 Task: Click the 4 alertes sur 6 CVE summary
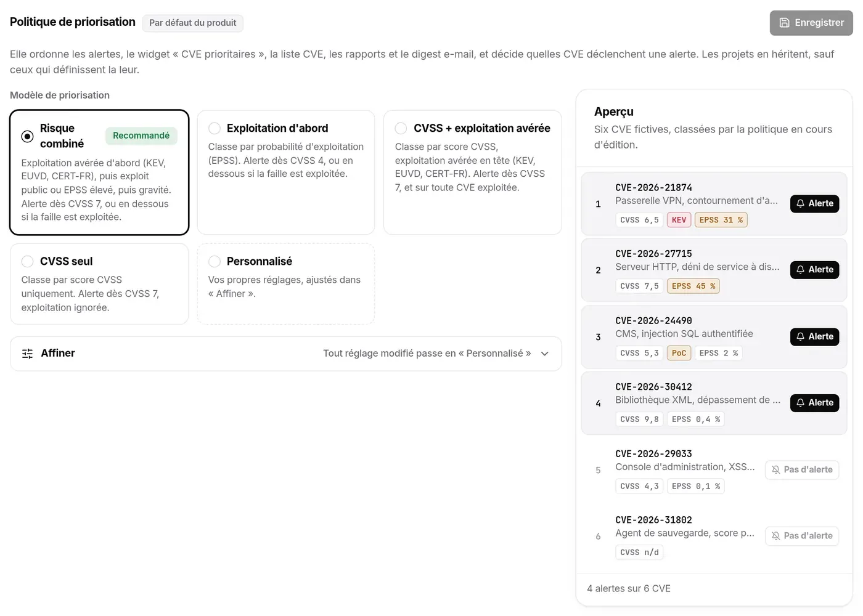(629, 588)
